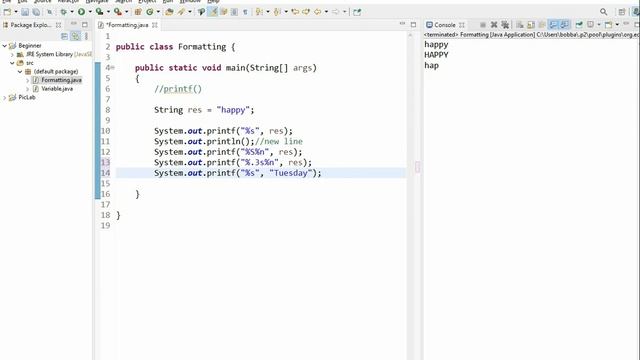640x360 pixels.
Task: Click Collapse All in Package Explorer
Action: tap(64, 36)
